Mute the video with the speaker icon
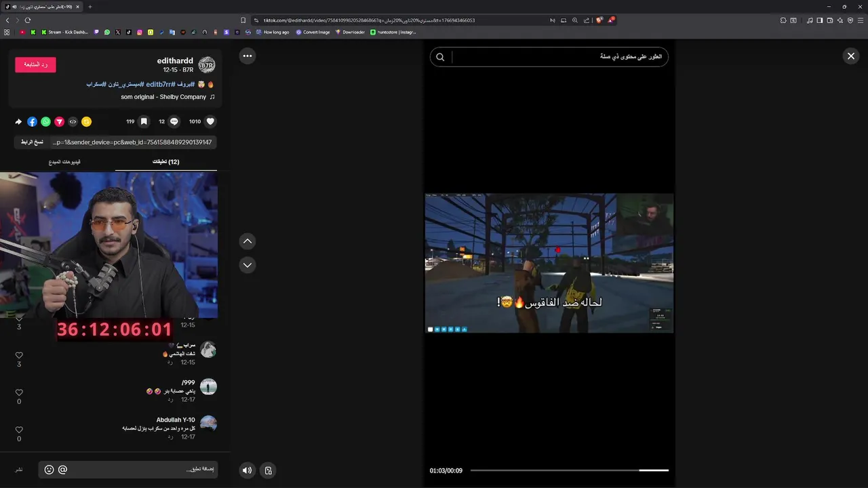This screenshot has height=488, width=868. coord(247,470)
